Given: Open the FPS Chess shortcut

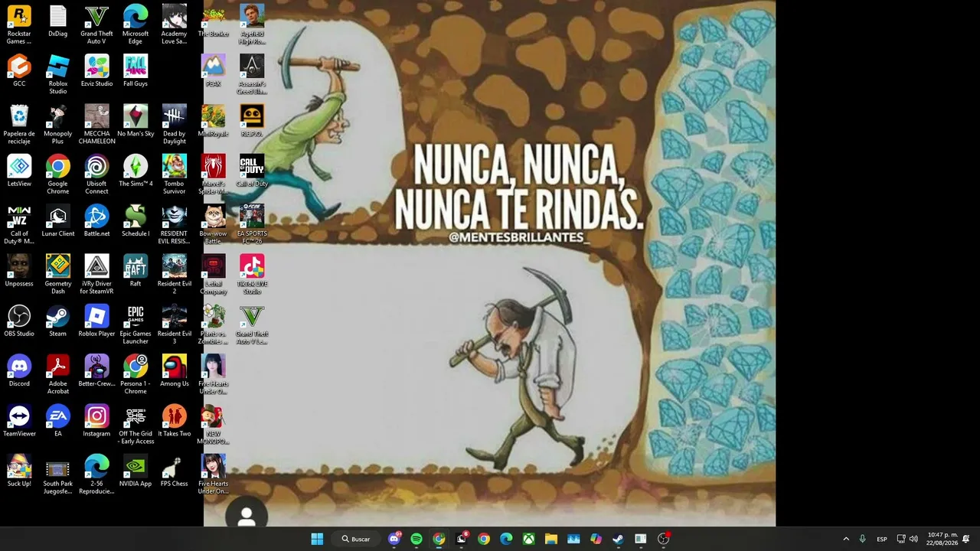Looking at the screenshot, I should 175,471.
